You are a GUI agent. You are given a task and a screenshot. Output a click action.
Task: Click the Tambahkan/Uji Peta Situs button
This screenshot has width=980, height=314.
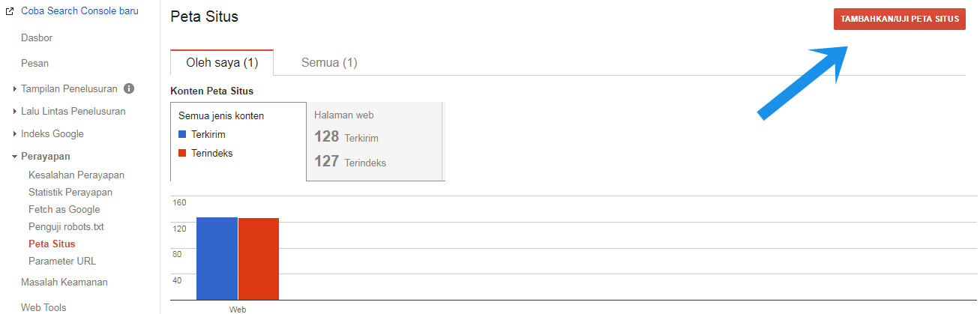coord(899,19)
